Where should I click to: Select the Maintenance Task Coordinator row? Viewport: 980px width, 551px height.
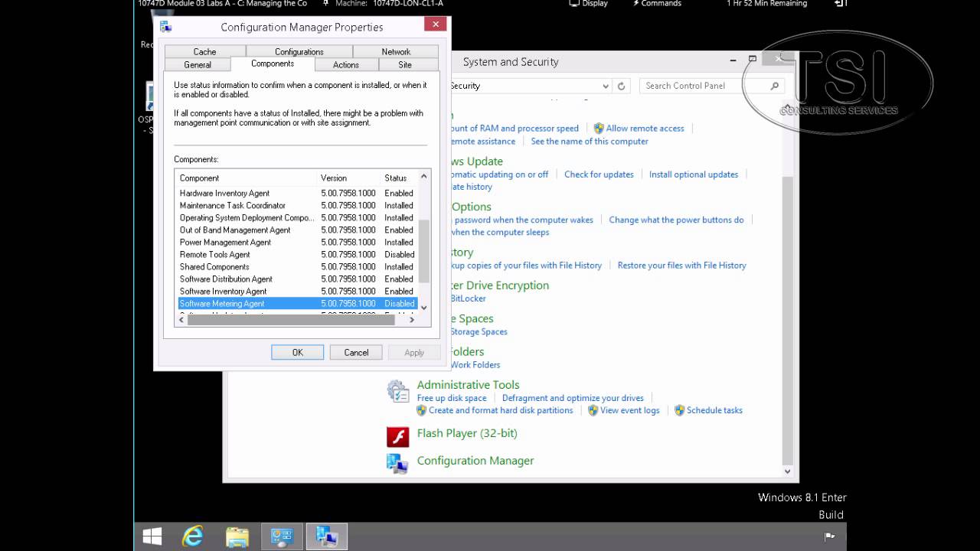[x=297, y=205]
